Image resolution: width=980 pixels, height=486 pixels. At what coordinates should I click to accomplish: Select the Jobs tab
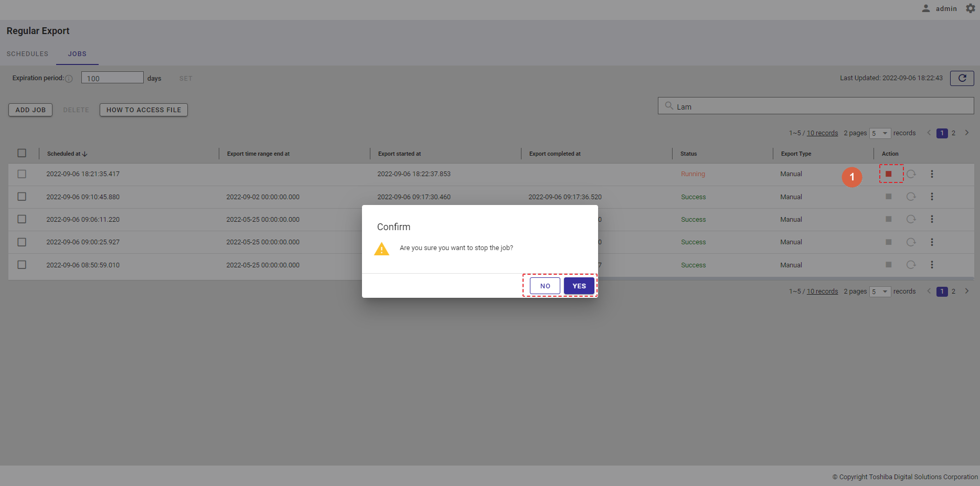[x=77, y=54]
